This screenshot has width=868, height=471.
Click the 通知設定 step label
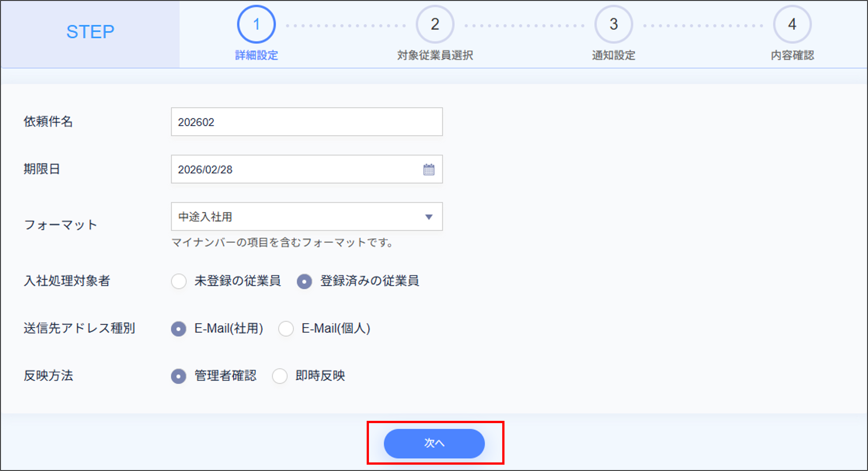tap(613, 56)
